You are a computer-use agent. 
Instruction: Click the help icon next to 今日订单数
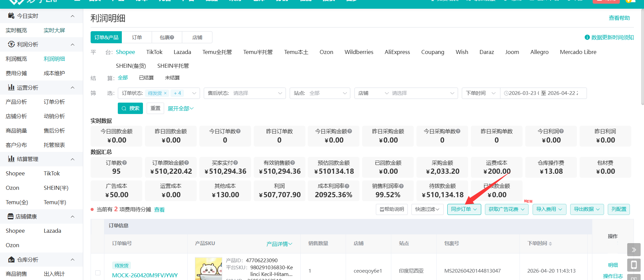(x=238, y=131)
